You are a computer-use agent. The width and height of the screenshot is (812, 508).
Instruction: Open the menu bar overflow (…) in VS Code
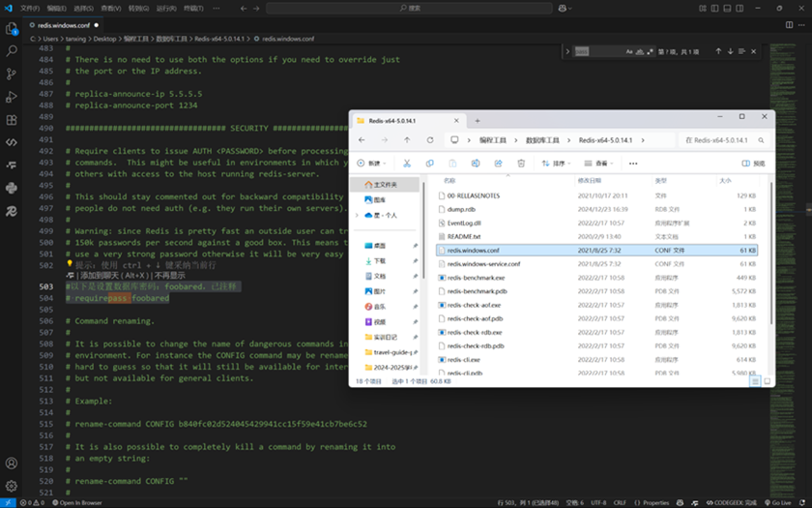click(217, 9)
